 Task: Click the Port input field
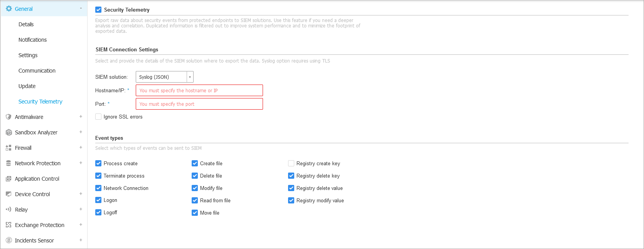[199, 104]
